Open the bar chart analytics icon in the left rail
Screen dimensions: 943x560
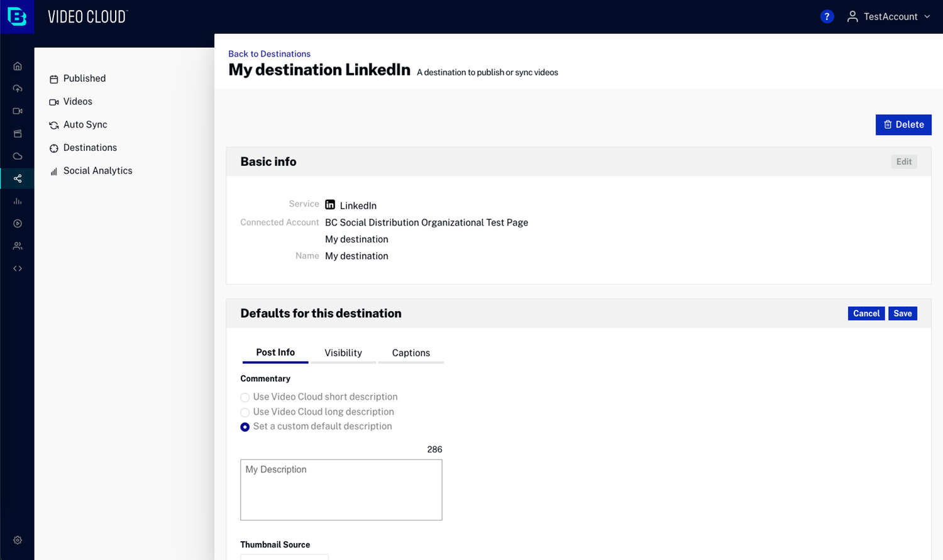(18, 201)
